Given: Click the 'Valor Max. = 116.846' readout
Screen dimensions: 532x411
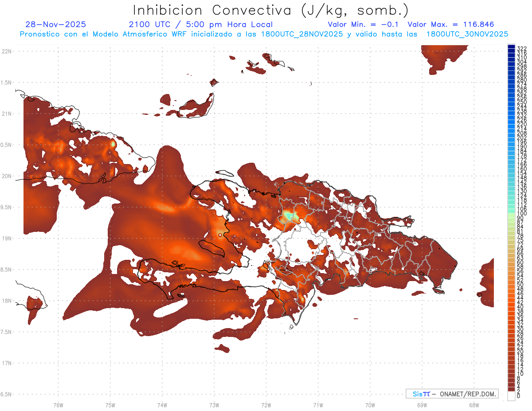Looking at the screenshot, I should coord(450,24).
